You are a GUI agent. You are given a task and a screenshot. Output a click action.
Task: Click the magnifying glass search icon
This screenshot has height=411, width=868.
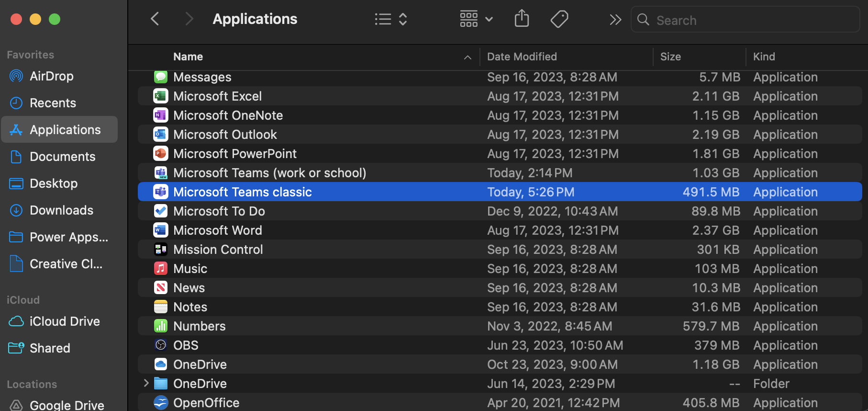coord(644,20)
